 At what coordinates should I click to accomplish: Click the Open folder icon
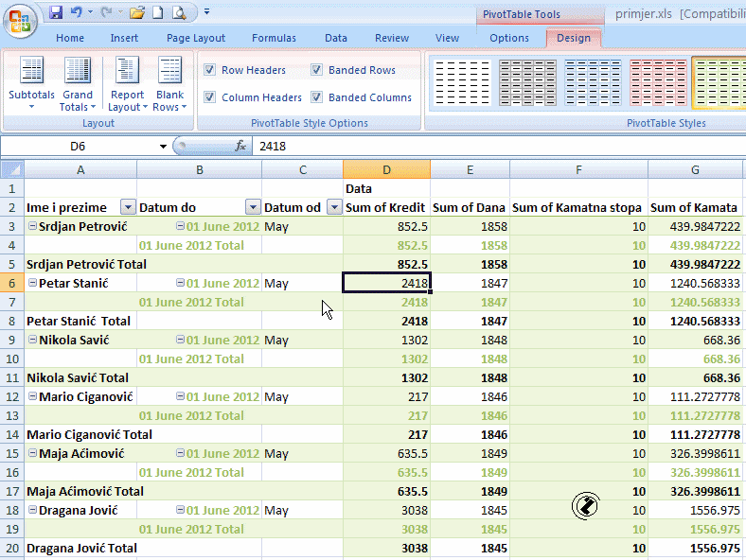[x=137, y=13]
